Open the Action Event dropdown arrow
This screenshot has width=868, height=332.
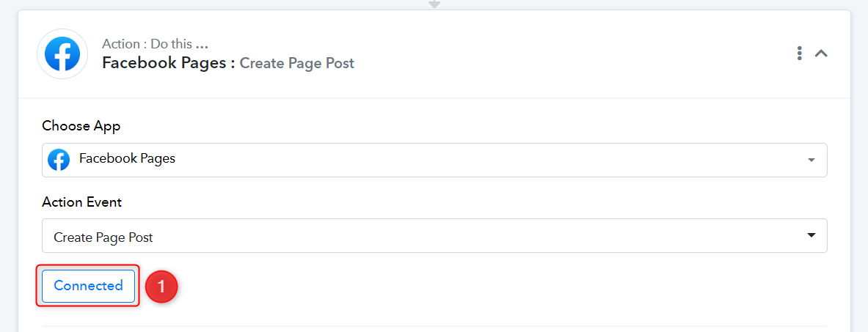pyautogui.click(x=812, y=235)
